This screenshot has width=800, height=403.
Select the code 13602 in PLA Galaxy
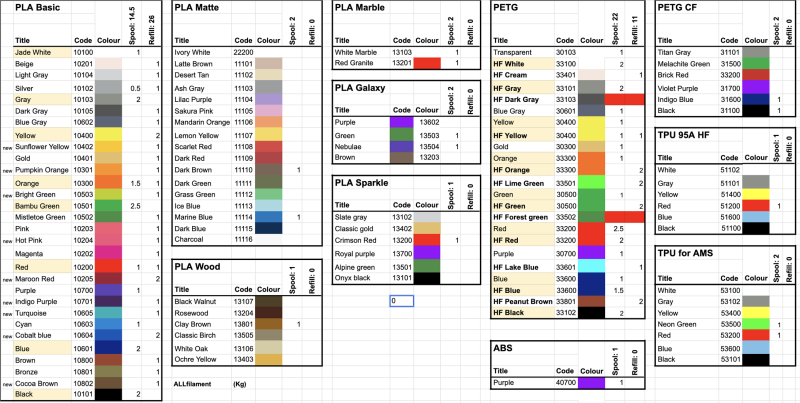[427, 122]
